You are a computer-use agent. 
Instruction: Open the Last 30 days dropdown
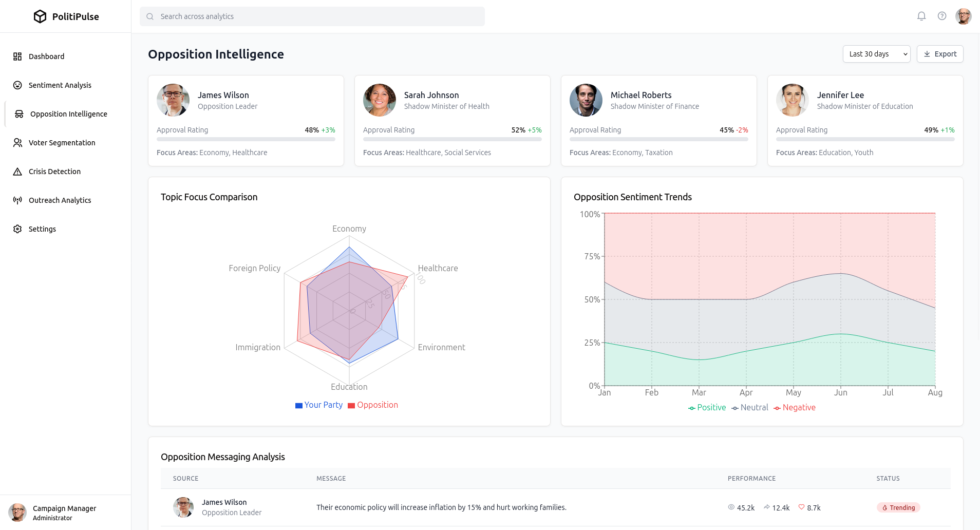click(x=877, y=54)
